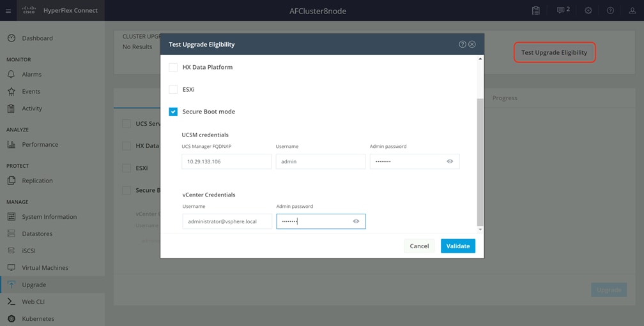Click the Replication copy icon

(11, 181)
